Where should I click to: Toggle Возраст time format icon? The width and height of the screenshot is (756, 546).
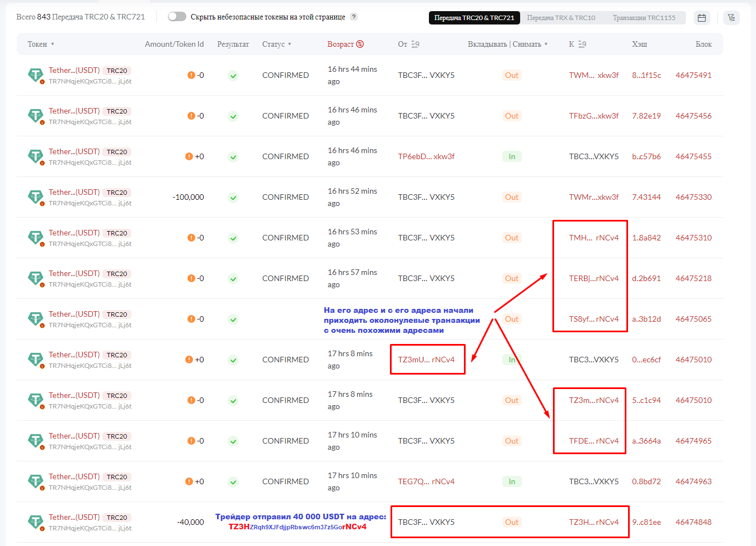(x=360, y=44)
